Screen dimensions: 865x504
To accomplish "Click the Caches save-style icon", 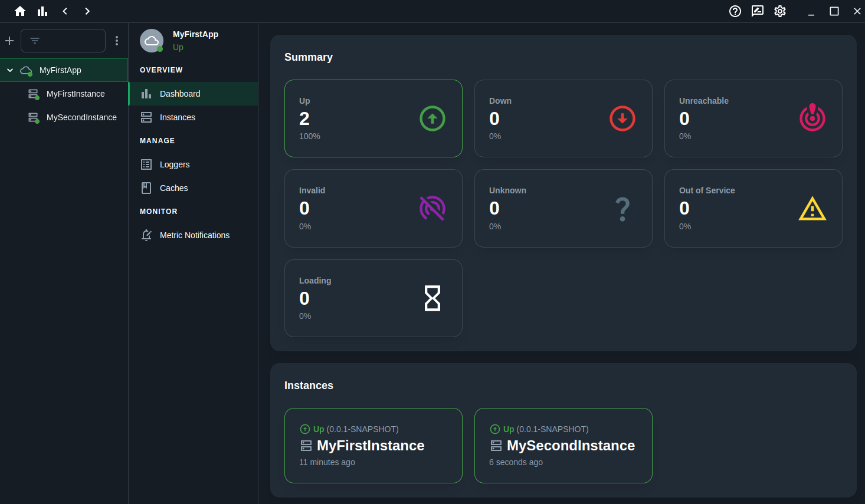I will point(145,187).
